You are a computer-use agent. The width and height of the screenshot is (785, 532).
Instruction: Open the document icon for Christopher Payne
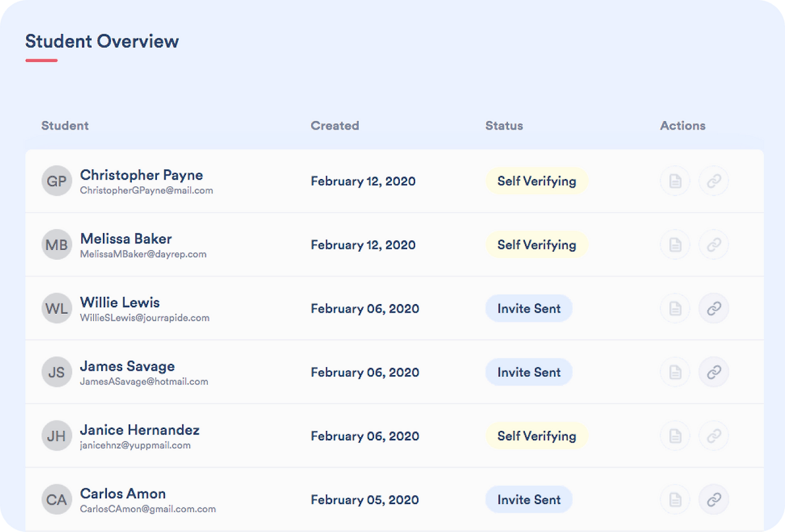[x=675, y=181]
